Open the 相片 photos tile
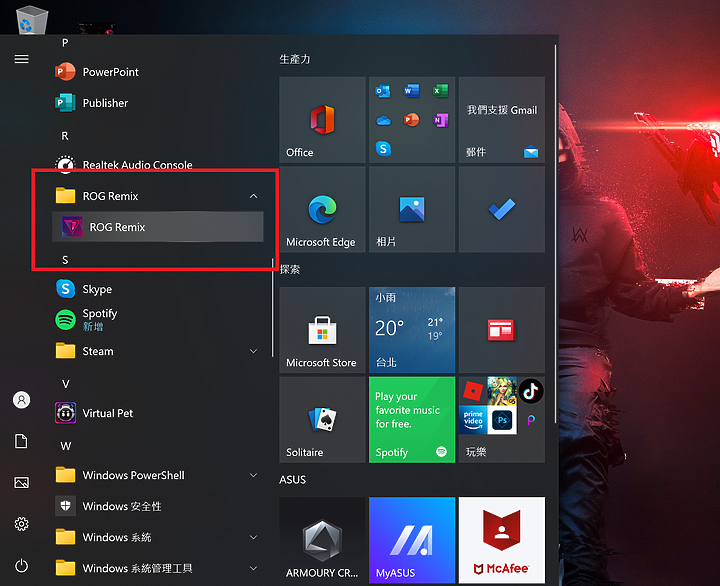Image resolution: width=720 pixels, height=586 pixels. click(x=412, y=209)
